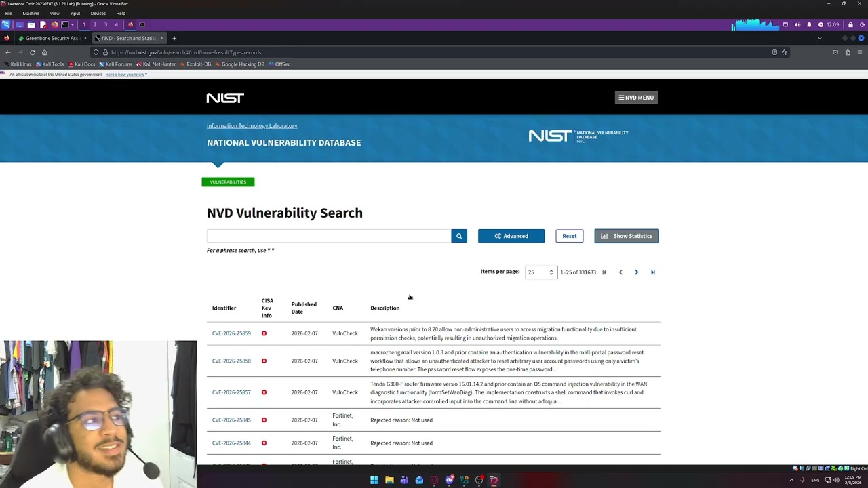Open the CVE-2026-25857 record
Screen dimensions: 868x488
(231, 392)
